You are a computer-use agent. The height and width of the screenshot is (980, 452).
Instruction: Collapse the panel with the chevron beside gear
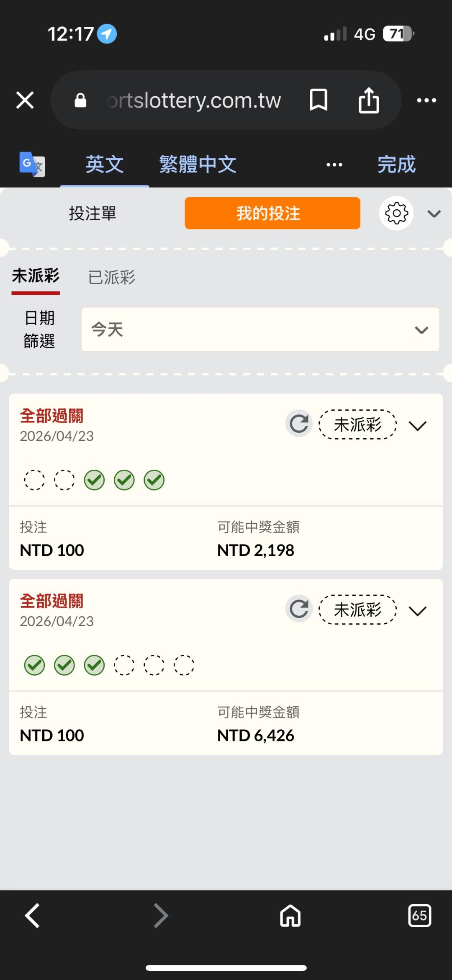(434, 214)
